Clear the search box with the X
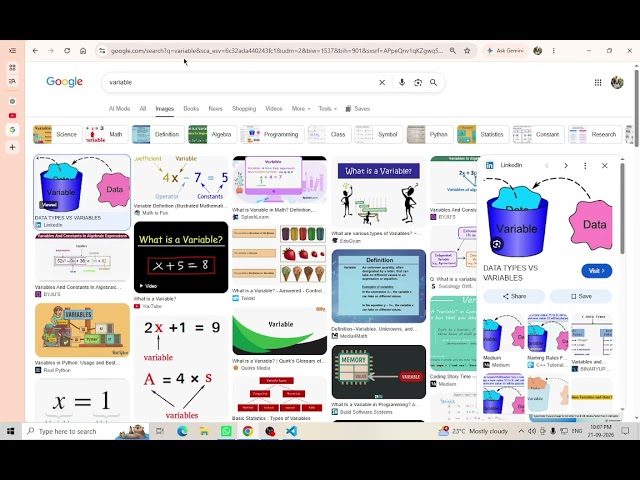 (382, 82)
